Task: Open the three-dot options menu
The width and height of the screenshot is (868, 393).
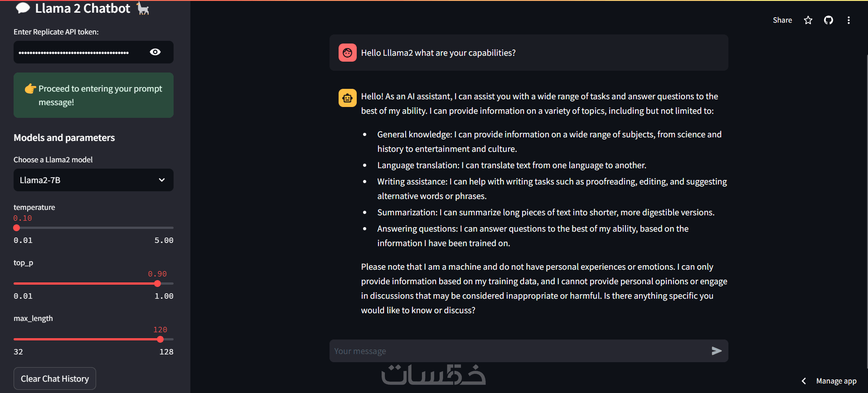Action: click(x=849, y=20)
